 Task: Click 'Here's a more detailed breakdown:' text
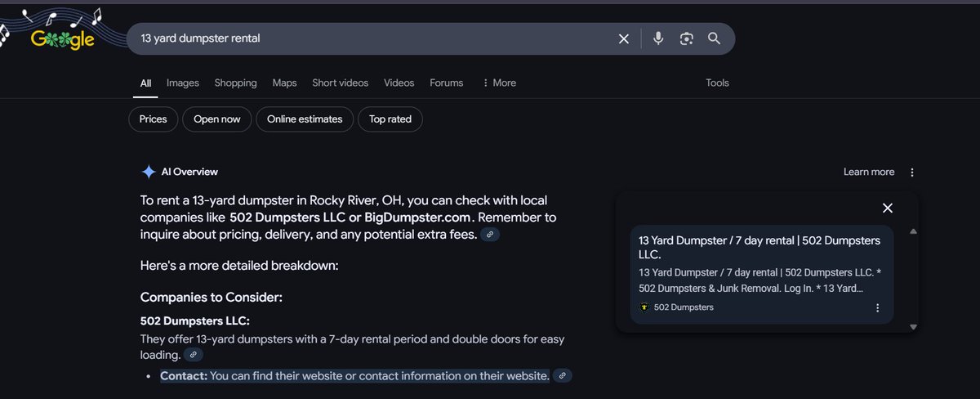(x=239, y=266)
